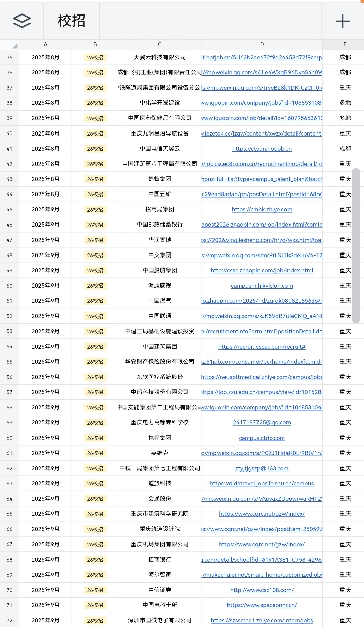Open the cqrc.net postitem-25059 link
Screen dimensions: 364x627
point(262,529)
